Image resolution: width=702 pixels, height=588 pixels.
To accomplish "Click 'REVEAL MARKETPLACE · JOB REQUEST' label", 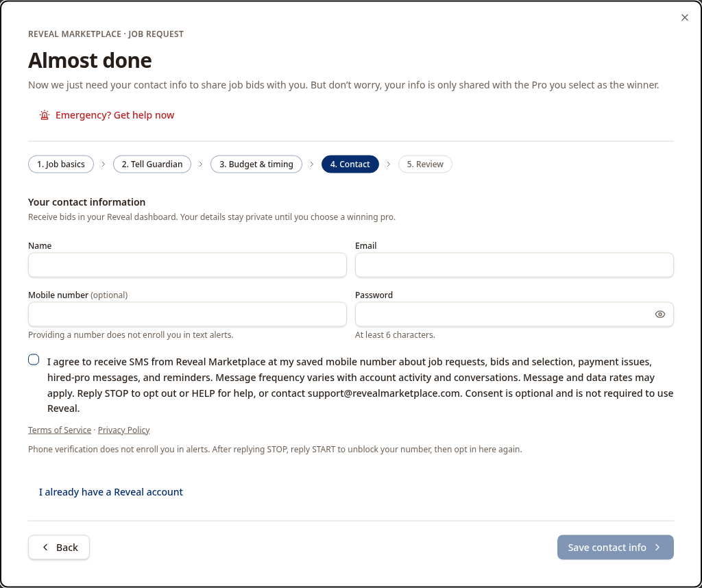I will (106, 34).
